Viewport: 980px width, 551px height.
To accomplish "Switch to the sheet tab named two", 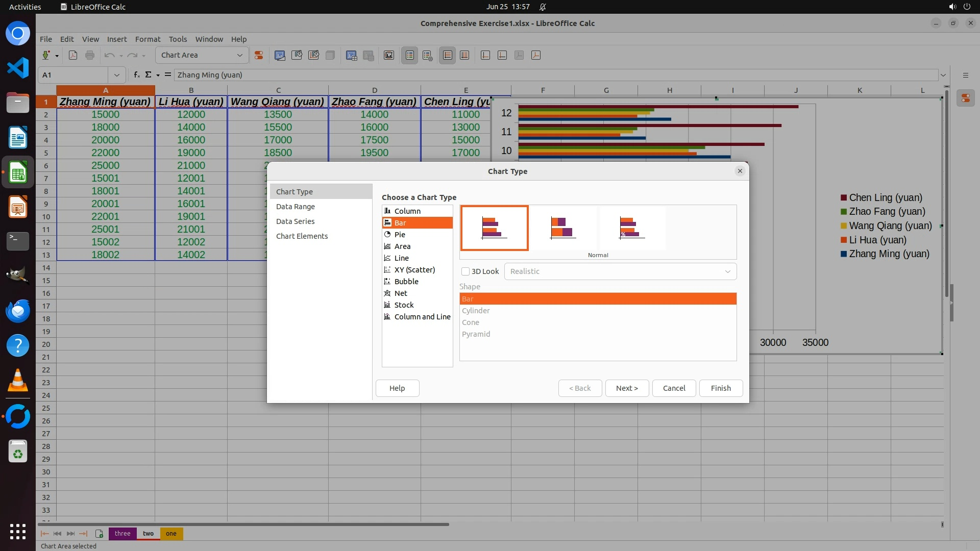I will pos(148,534).
